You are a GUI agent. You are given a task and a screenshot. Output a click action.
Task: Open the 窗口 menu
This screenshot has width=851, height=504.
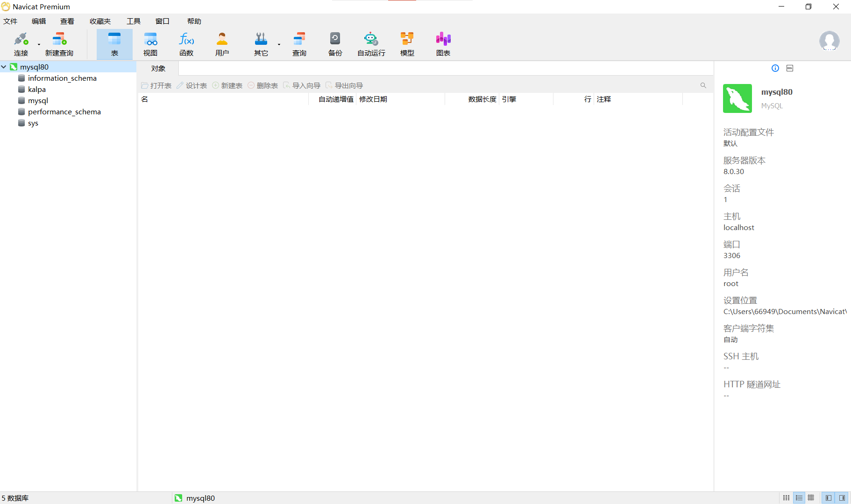(163, 21)
